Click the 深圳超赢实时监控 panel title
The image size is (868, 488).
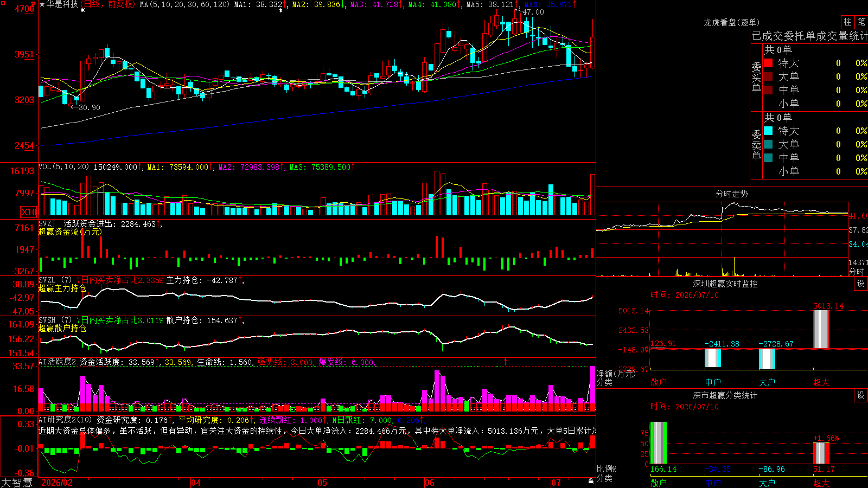[x=725, y=284]
